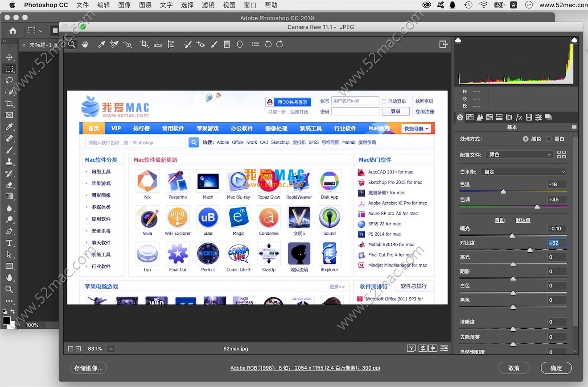Open the Detail panel tab

coord(480,117)
